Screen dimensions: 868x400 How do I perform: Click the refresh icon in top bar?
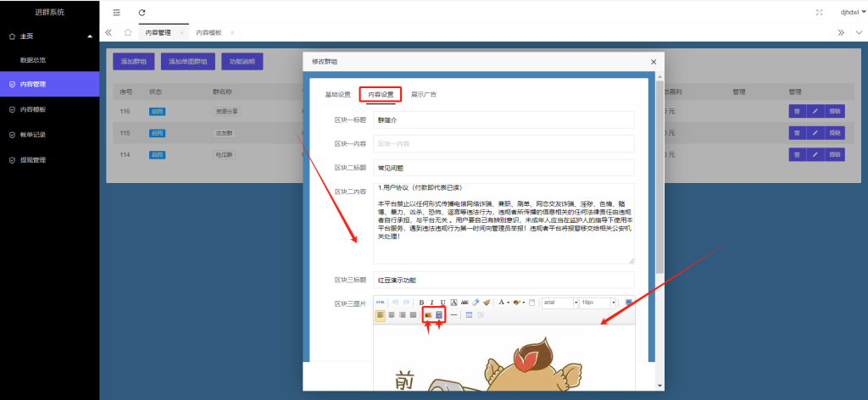point(142,13)
